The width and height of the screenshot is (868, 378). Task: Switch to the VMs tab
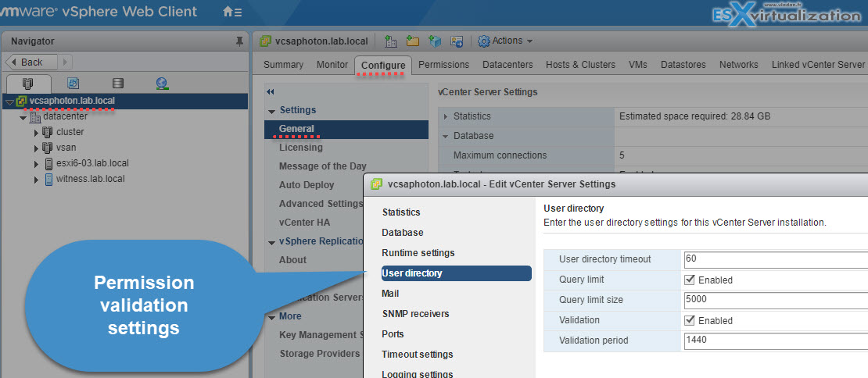[638, 65]
